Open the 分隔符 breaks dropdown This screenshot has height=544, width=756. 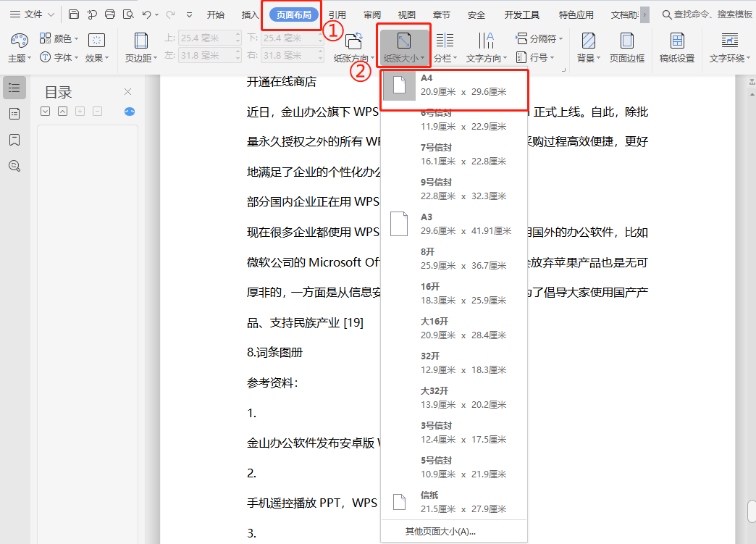[539, 38]
